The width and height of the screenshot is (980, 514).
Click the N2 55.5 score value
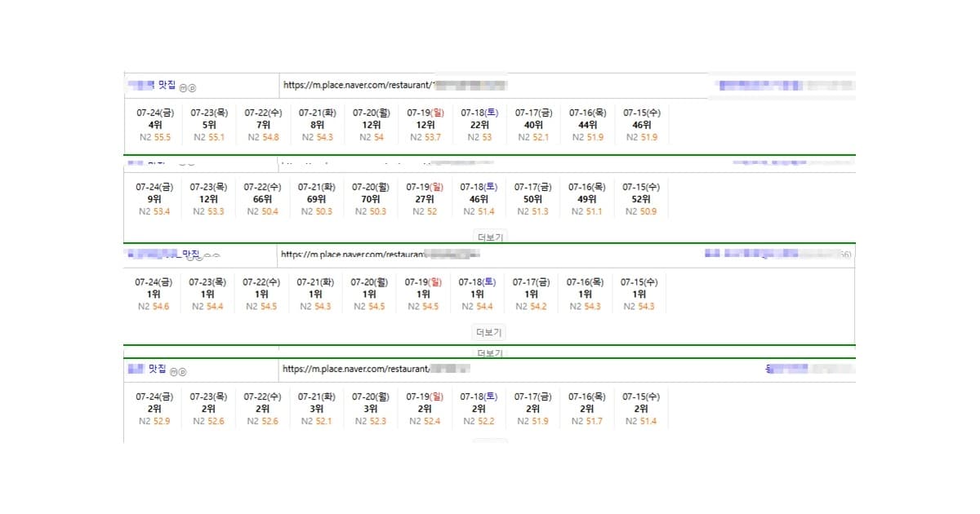[154, 138]
